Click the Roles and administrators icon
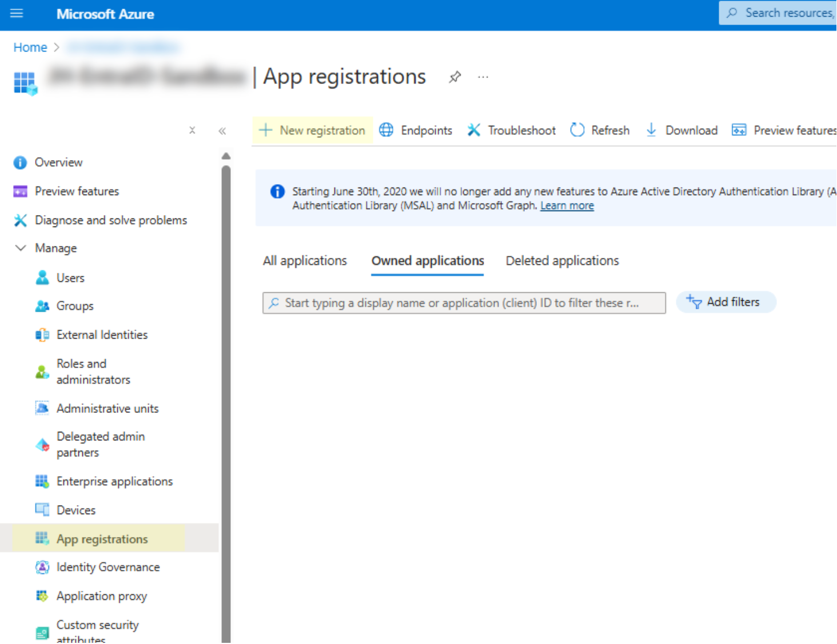837x644 pixels. pos(42,372)
